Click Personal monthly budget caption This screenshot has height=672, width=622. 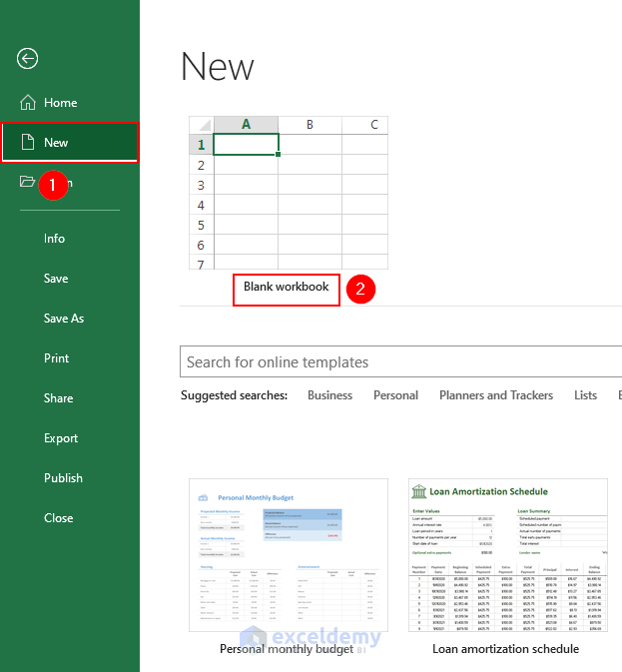(x=287, y=649)
